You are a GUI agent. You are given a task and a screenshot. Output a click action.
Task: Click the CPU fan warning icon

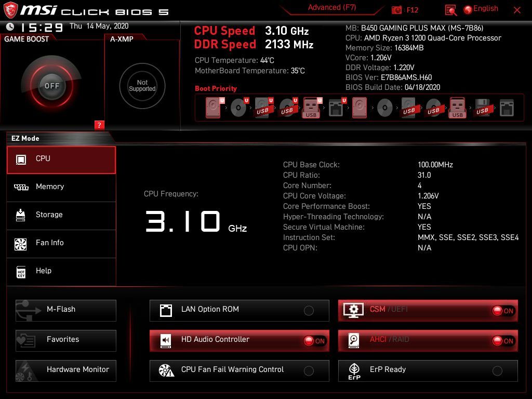pos(166,370)
